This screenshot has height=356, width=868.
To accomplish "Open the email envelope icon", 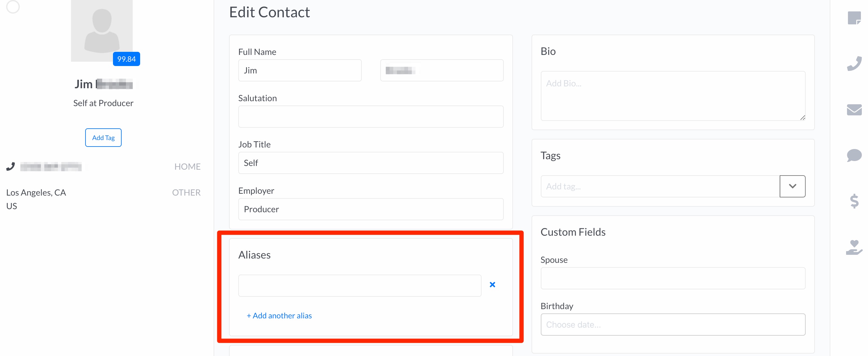I will tap(854, 110).
